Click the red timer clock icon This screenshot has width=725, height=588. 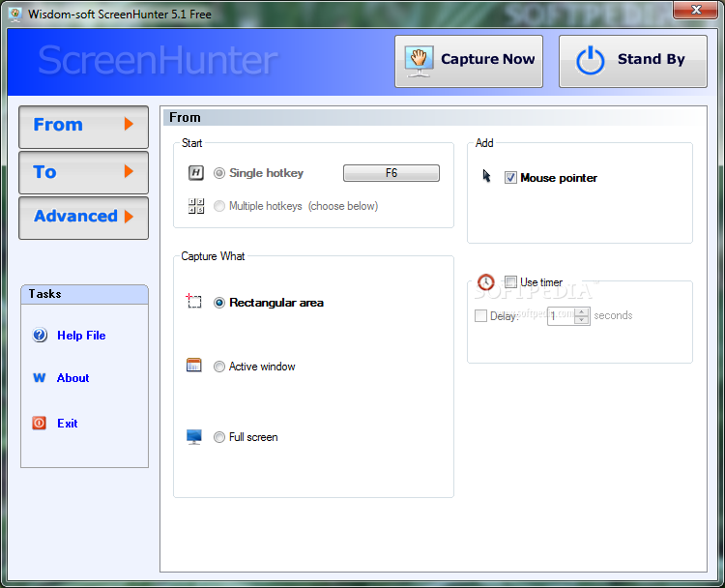[x=486, y=281]
